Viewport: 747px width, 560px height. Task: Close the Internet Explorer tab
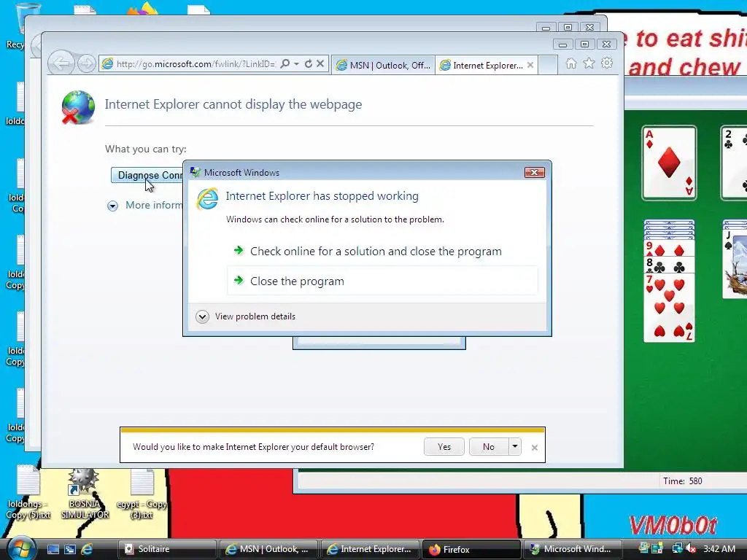pyautogui.click(x=530, y=65)
